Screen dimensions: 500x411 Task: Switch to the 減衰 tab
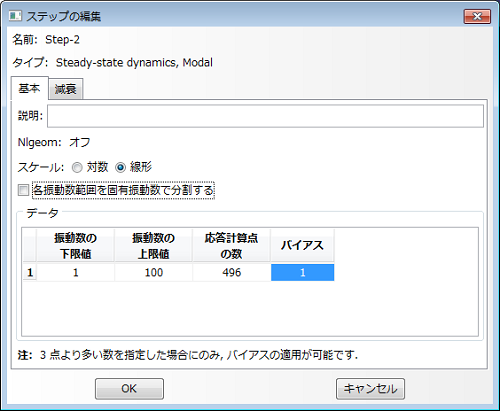point(66,89)
